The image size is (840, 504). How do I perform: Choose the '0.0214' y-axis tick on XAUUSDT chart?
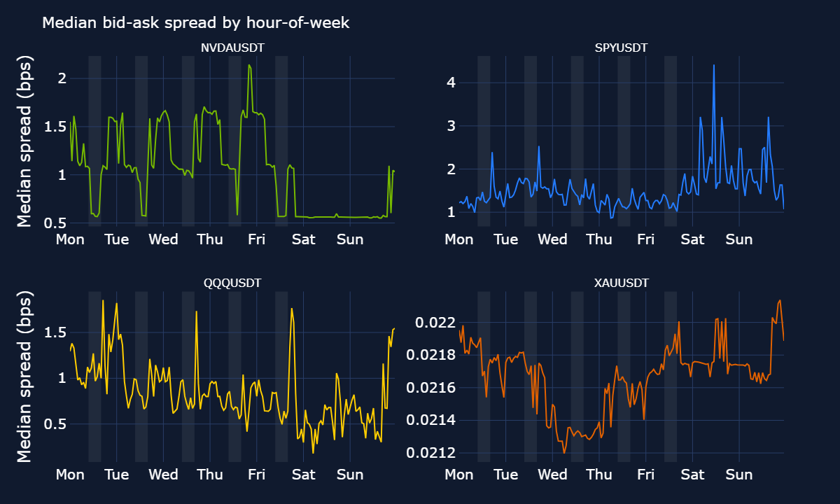coord(431,420)
